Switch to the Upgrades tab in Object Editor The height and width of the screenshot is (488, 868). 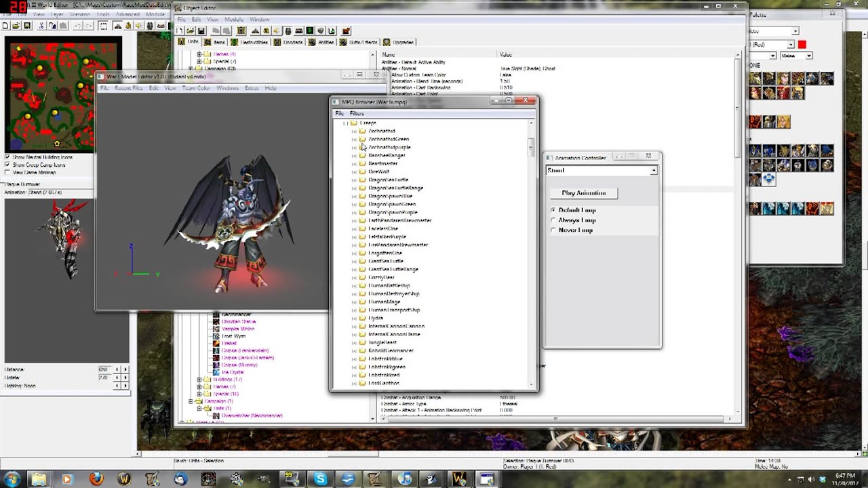(x=399, y=42)
